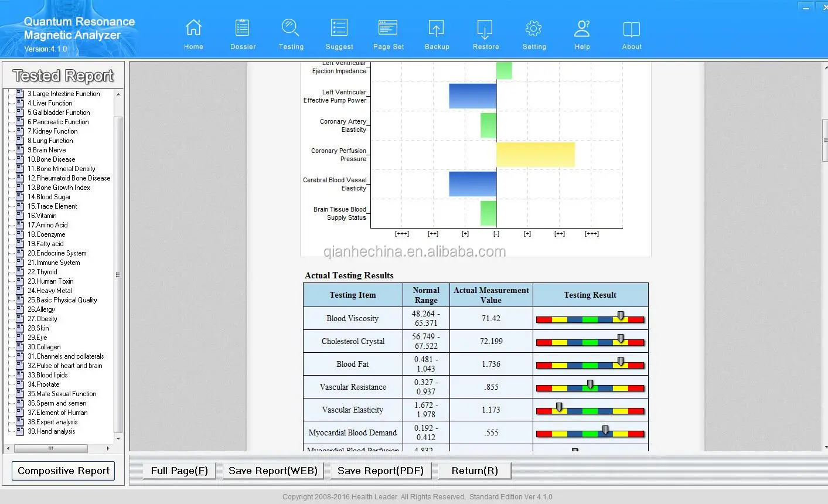Open the Page Set icon
This screenshot has width=828, height=504.
(x=388, y=28)
